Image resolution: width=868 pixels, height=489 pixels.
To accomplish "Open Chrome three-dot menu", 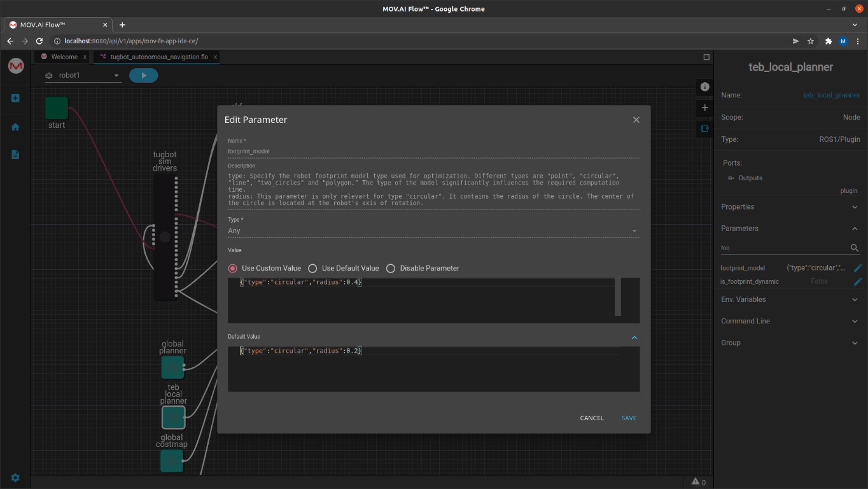I will (858, 41).
